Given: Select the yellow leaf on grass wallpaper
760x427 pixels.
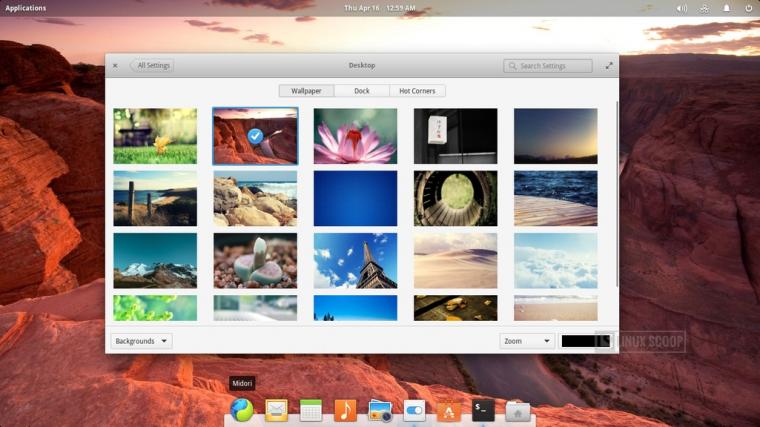Looking at the screenshot, I should tap(155, 136).
